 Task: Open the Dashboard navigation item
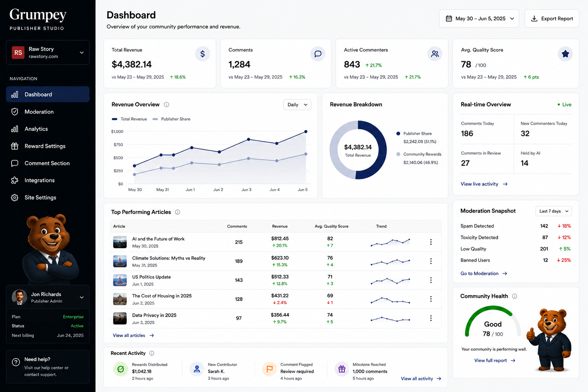[48, 95]
